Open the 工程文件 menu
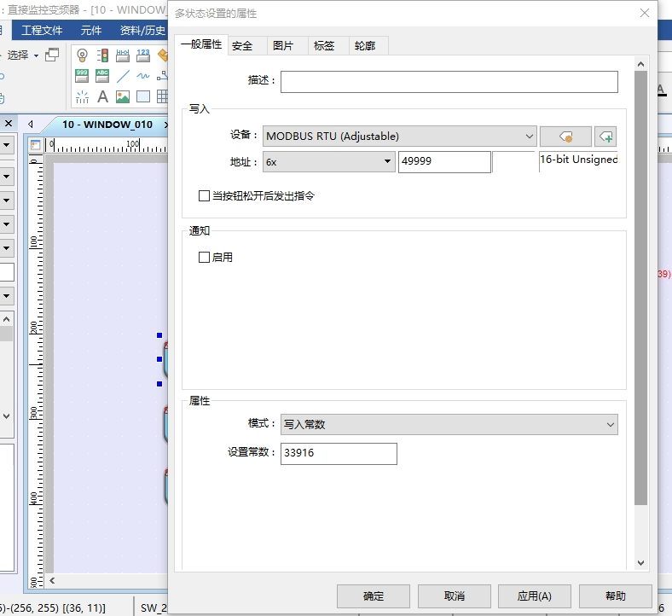 (42, 30)
